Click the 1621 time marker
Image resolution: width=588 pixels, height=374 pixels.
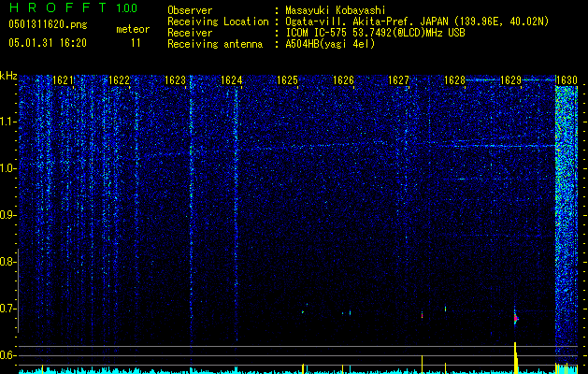point(63,80)
